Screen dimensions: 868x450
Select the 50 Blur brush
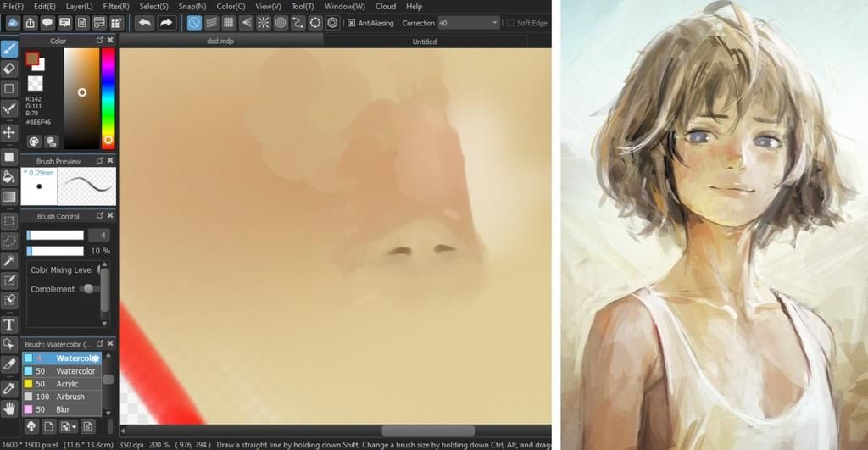[62, 409]
